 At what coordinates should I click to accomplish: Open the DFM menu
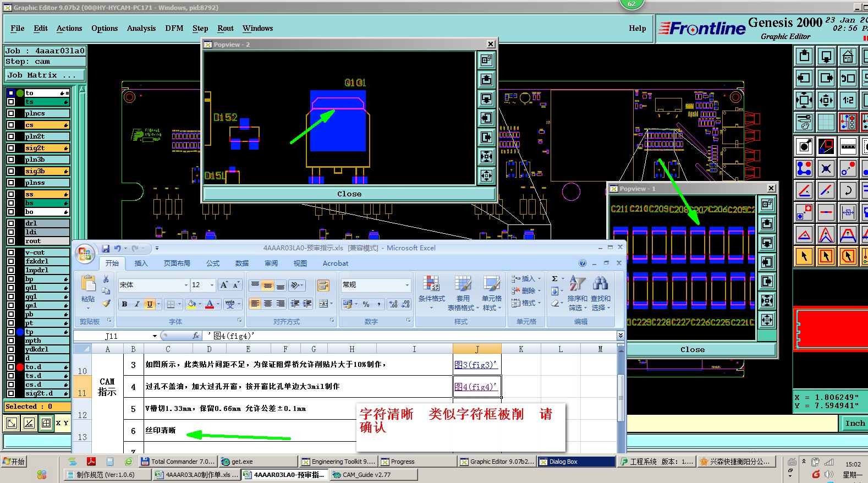point(174,28)
